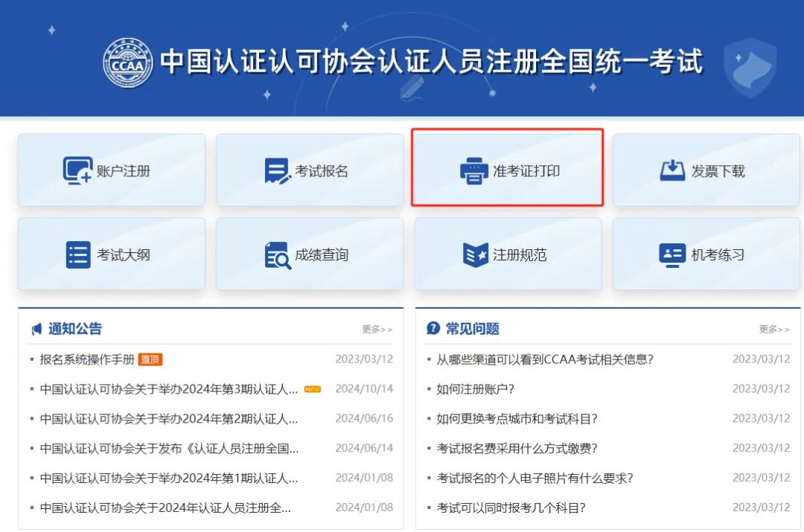Screen dimensions: 804x532
Task: Click the site title 中国认证认可协会认证人员注册全国统一考试
Action: tap(431, 62)
